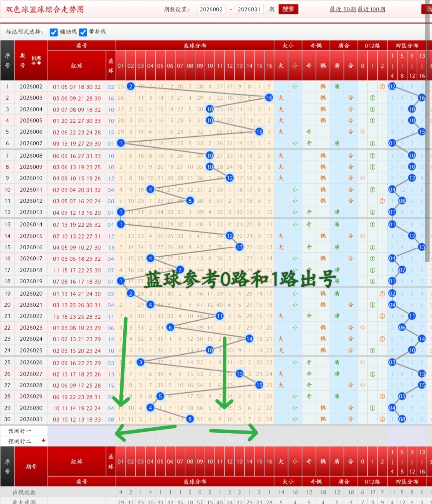Select period number 2026014
The image size is (432, 504).
coord(31,224)
